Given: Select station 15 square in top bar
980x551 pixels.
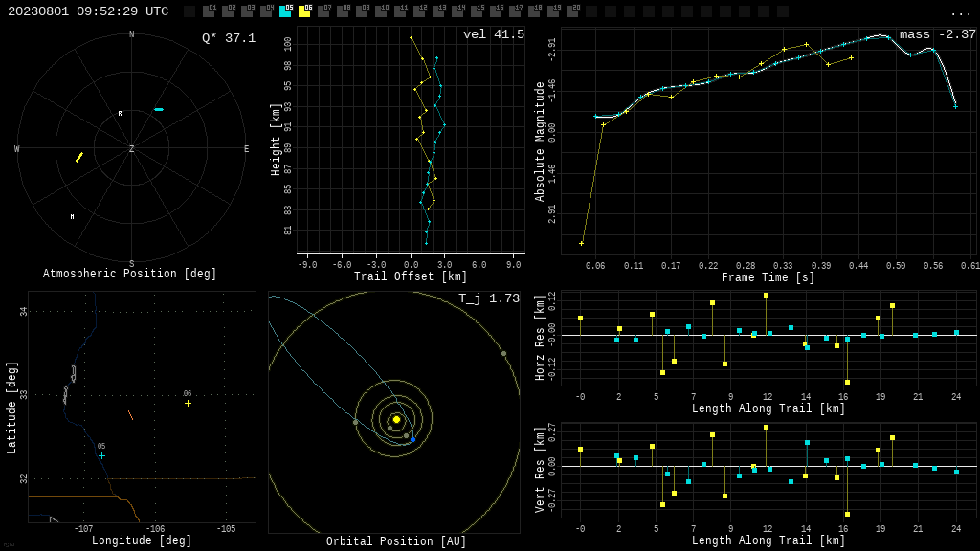Looking at the screenshot, I should coord(477,11).
